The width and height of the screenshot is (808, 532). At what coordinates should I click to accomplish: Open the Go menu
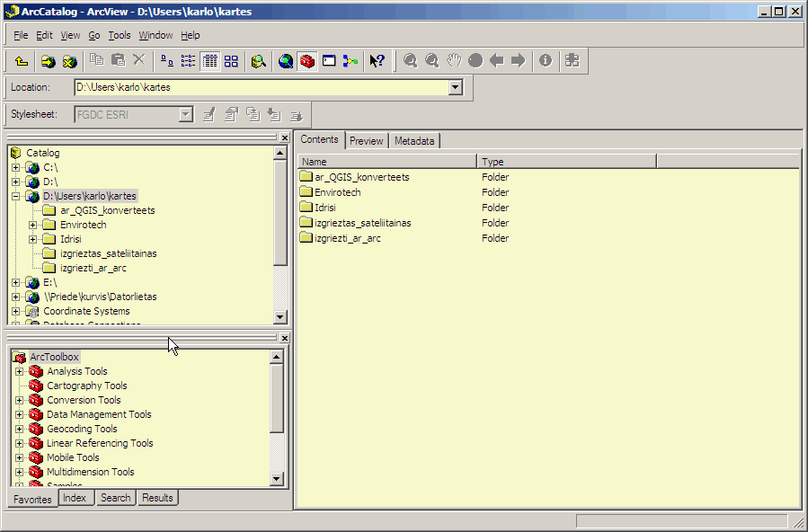94,35
